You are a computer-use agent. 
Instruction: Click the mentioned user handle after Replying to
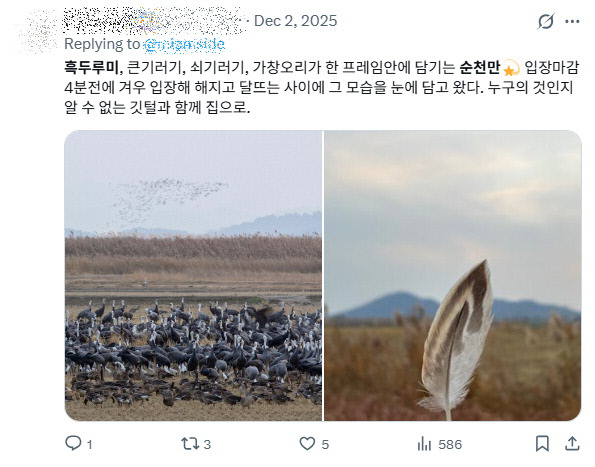[x=184, y=44]
